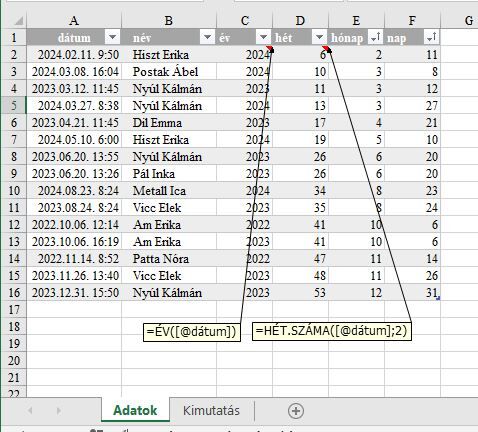The image size is (478, 432).
Task: Click the =HÉT.SZÁMA([@dátum];2) comment box
Action: pyautogui.click(x=332, y=331)
